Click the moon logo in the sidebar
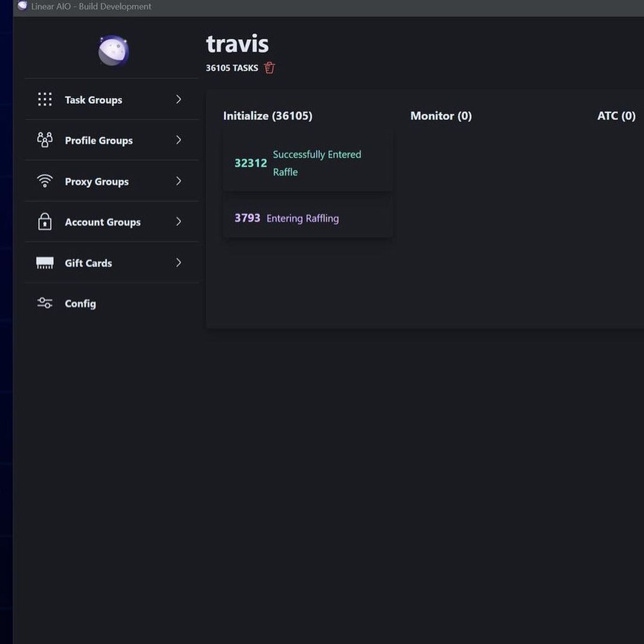This screenshot has width=644, height=644. click(113, 51)
